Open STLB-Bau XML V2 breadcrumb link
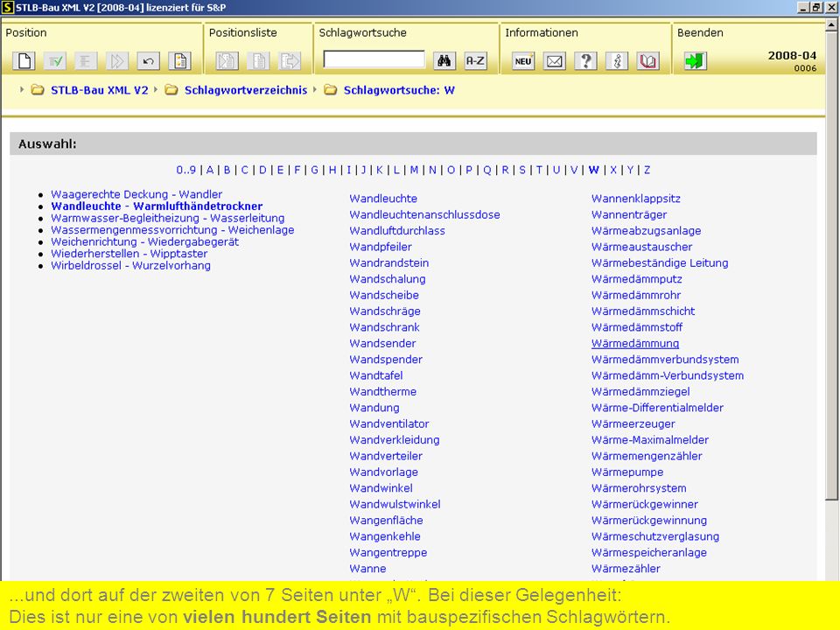The height and width of the screenshot is (630, 840). [x=99, y=90]
